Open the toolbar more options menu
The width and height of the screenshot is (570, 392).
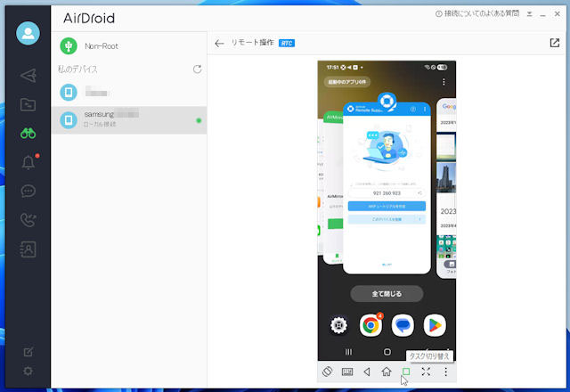click(x=445, y=372)
